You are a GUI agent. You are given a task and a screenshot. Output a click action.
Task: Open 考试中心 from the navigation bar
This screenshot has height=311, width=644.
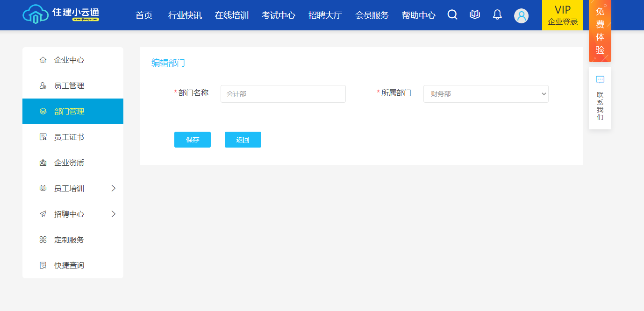pos(279,15)
